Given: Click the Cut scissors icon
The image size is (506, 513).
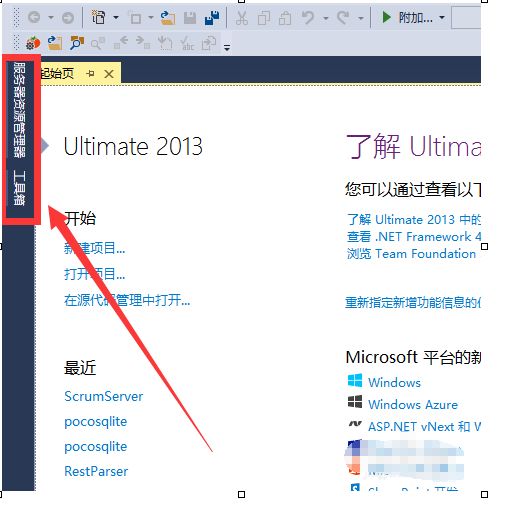Looking at the screenshot, I should [242, 18].
